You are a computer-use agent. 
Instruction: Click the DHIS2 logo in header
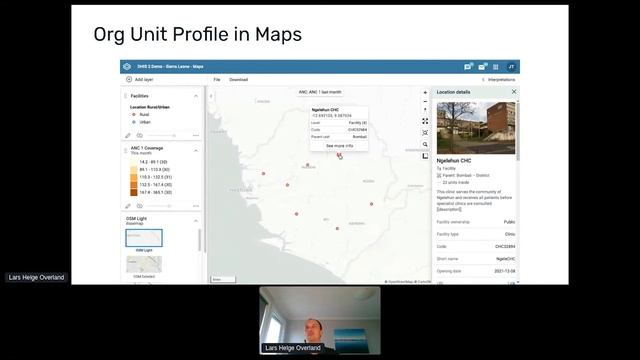tap(127, 67)
